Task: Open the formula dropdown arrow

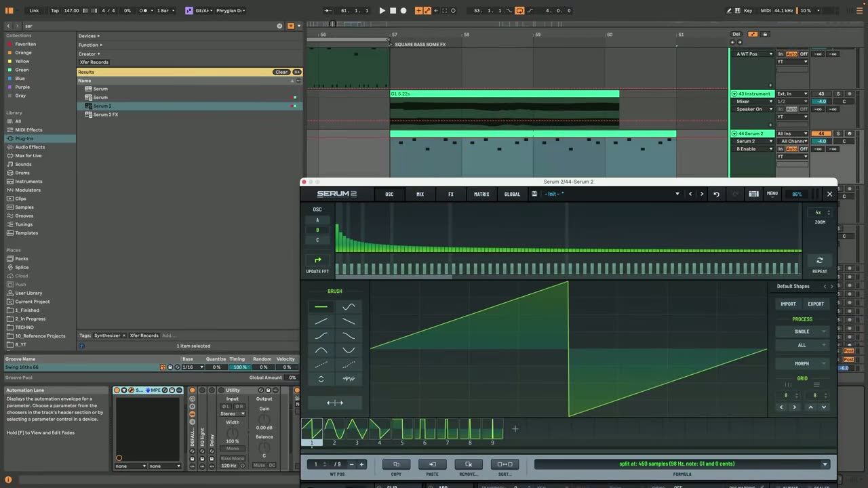Action: (x=825, y=464)
